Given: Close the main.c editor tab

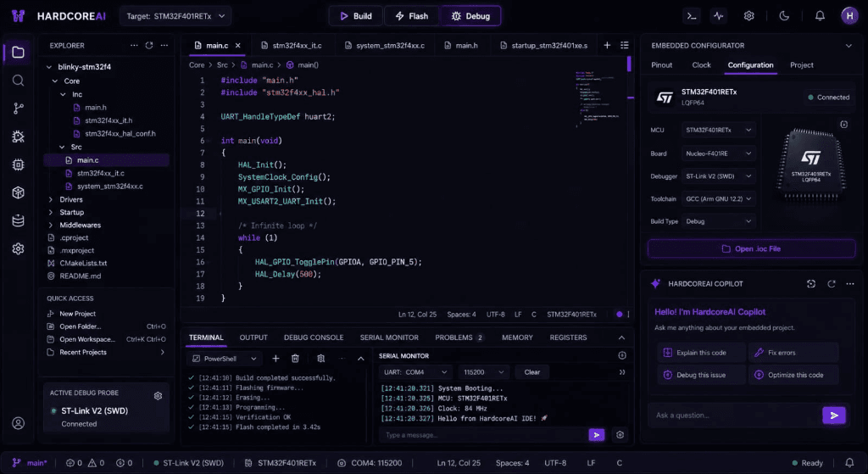Looking at the screenshot, I should [238, 46].
